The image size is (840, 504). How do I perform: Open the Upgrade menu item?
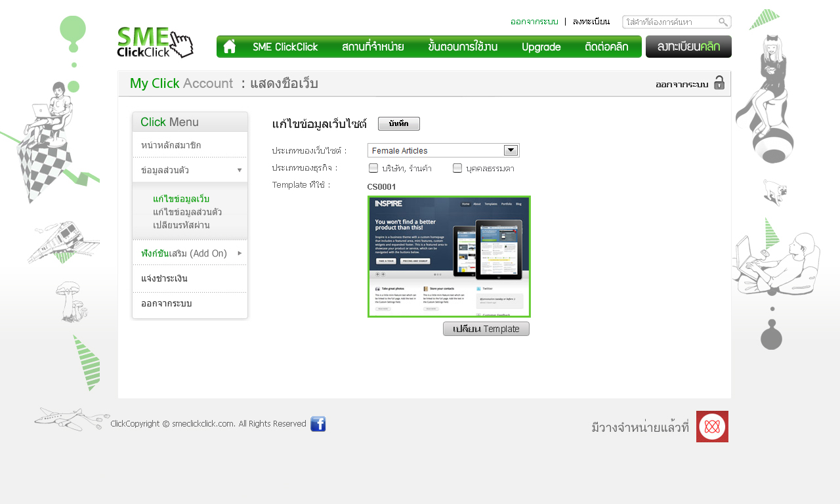pyautogui.click(x=541, y=47)
